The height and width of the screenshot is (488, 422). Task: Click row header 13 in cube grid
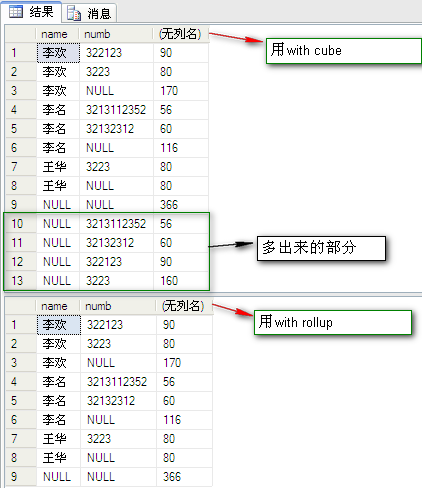pos(20,281)
